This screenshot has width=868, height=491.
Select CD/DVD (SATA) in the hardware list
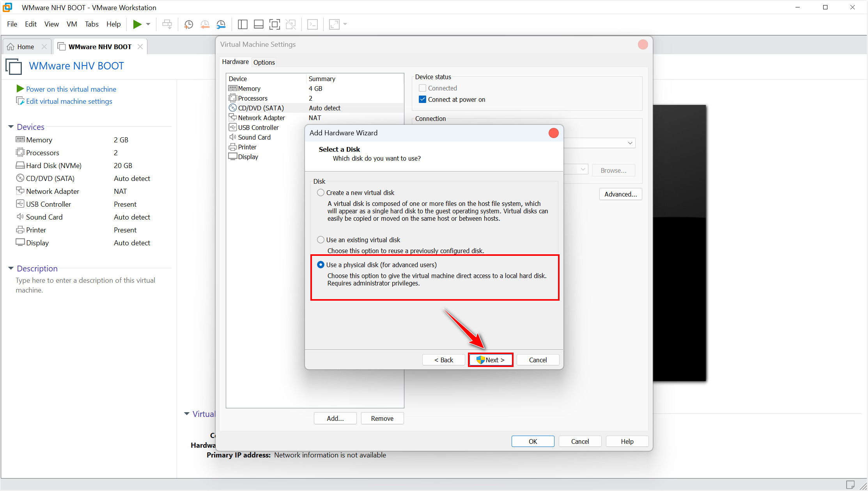(261, 108)
